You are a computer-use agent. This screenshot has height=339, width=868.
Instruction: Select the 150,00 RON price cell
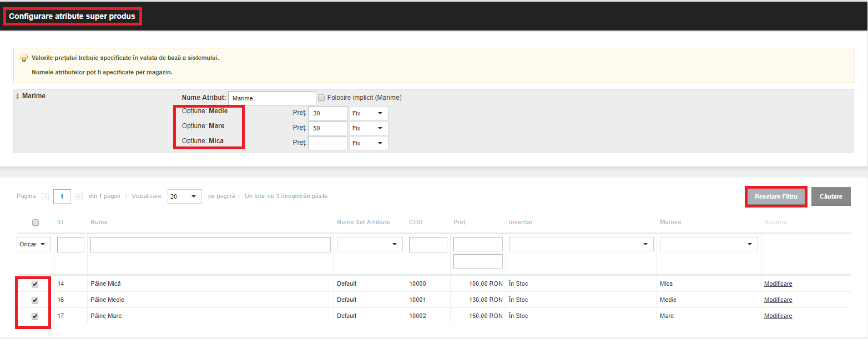[x=486, y=316]
